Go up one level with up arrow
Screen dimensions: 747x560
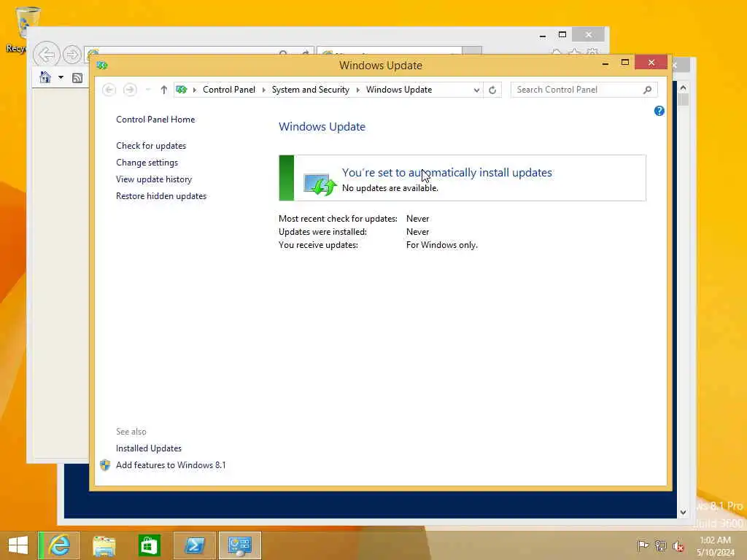pos(164,90)
